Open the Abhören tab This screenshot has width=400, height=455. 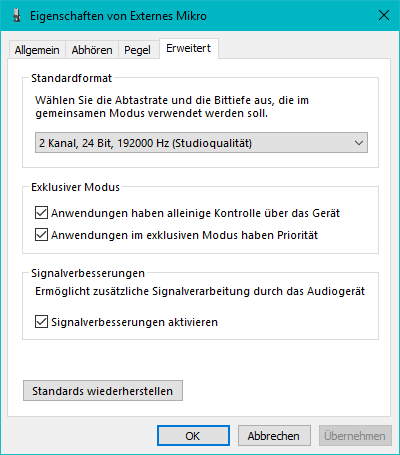click(92, 50)
